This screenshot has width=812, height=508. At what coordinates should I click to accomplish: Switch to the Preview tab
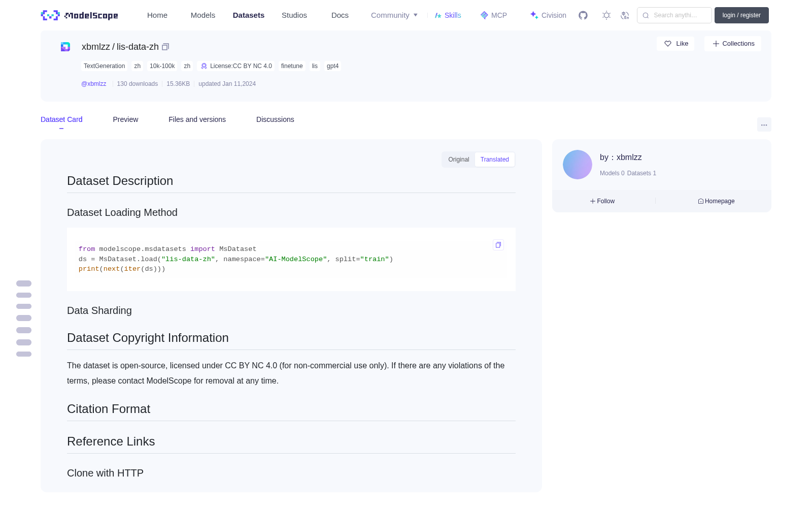coord(125,119)
